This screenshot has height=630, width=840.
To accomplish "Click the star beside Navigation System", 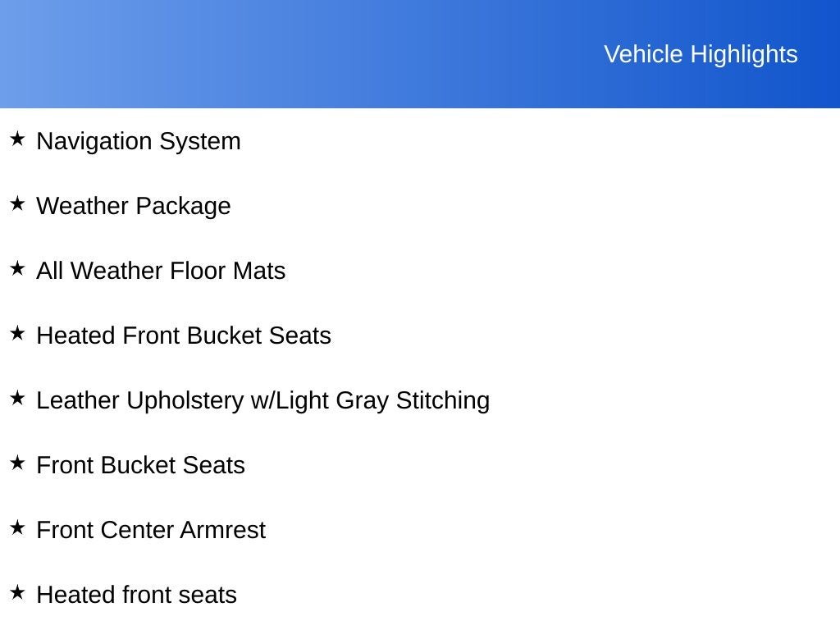I will (17, 139).
